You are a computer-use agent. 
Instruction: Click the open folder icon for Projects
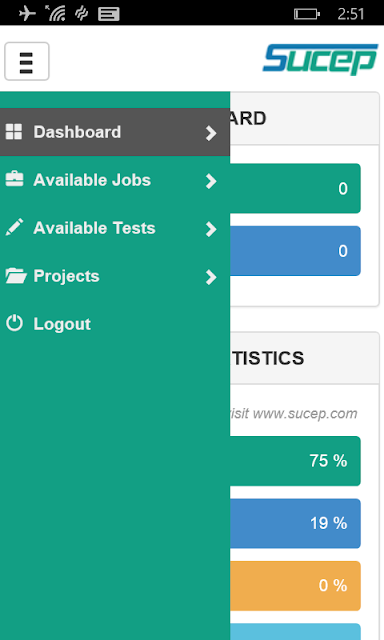tap(16, 276)
